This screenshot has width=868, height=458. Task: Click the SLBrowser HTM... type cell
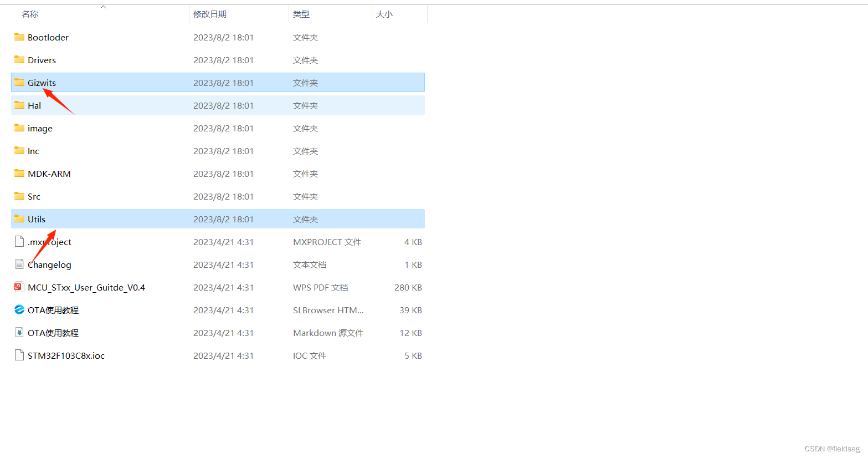pos(328,310)
